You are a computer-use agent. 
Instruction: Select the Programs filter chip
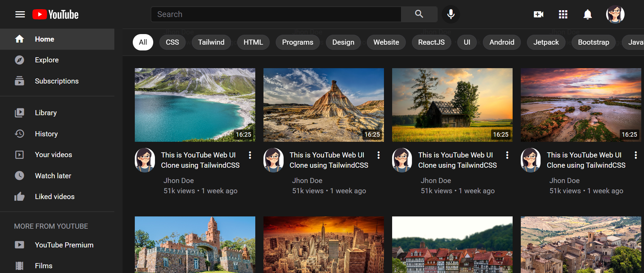pos(298,42)
